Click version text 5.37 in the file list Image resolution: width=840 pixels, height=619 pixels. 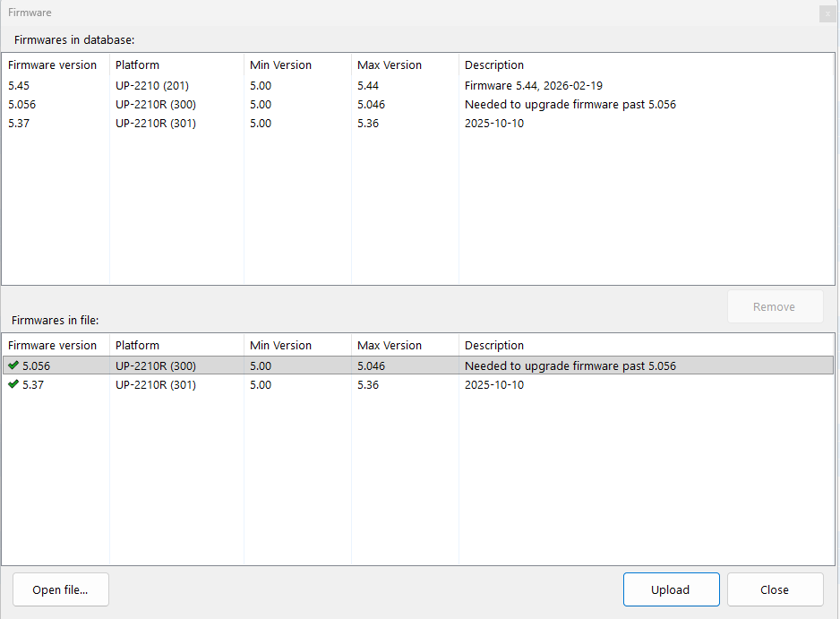pyautogui.click(x=32, y=385)
